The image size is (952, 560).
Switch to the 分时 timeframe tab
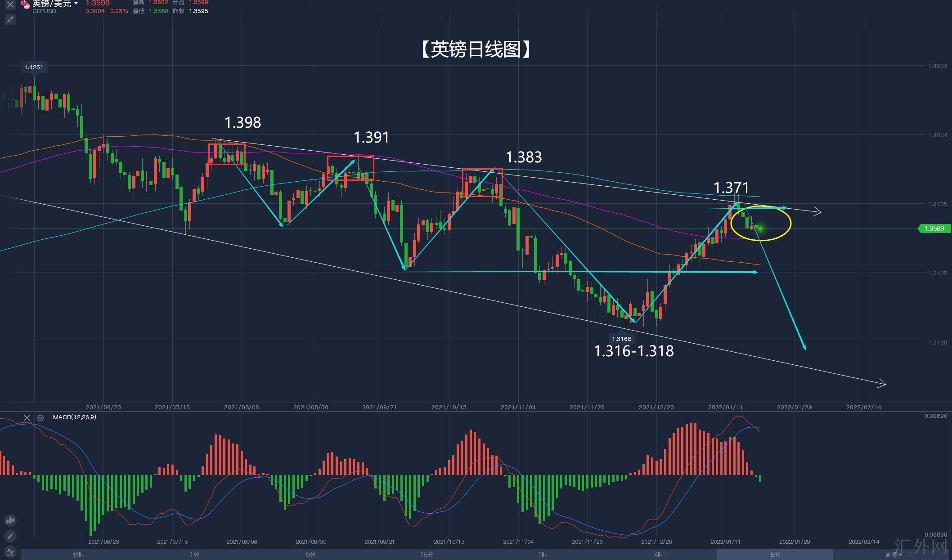click(x=79, y=555)
